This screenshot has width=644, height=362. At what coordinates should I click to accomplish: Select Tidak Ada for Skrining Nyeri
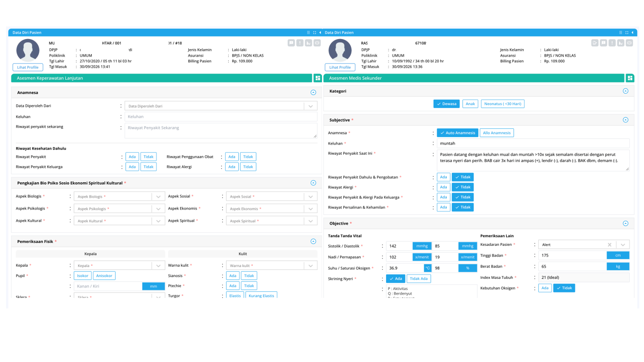click(419, 279)
